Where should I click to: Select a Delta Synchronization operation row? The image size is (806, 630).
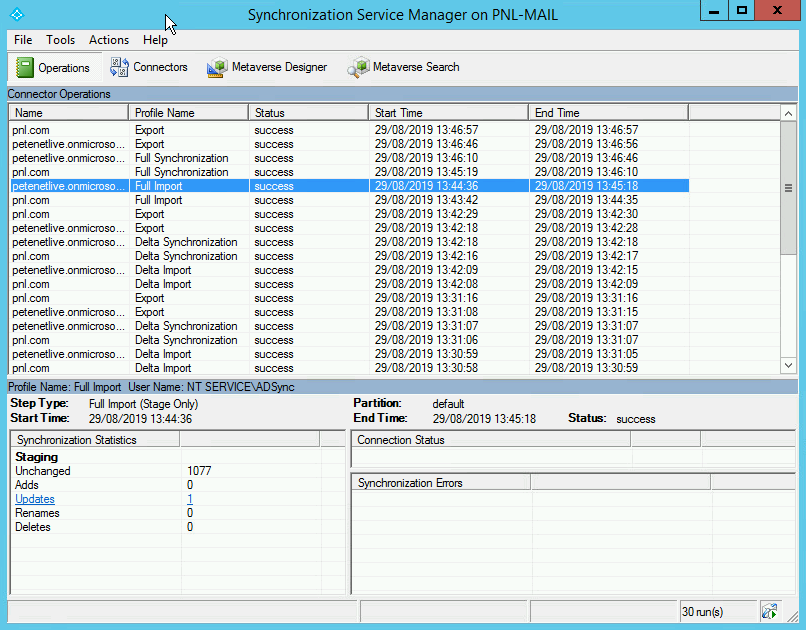point(300,241)
